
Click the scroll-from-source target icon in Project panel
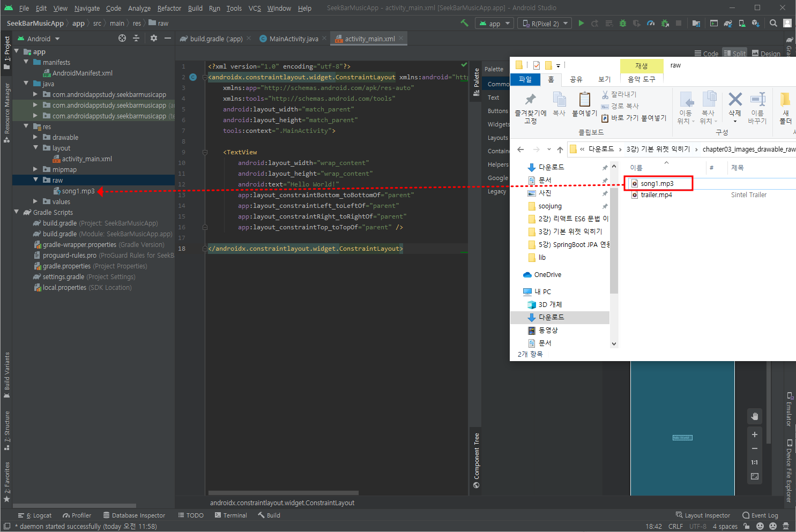pos(122,38)
